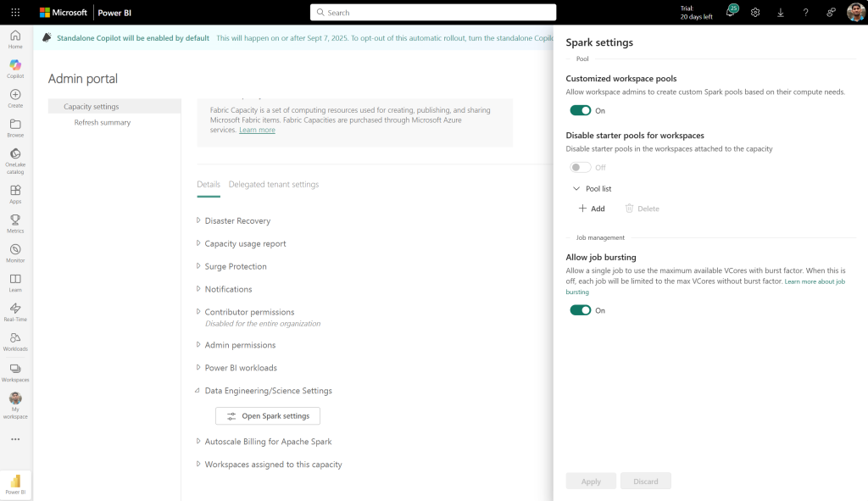Switch to Delegated tenant settings tab
The width and height of the screenshot is (868, 501).
pos(273,184)
